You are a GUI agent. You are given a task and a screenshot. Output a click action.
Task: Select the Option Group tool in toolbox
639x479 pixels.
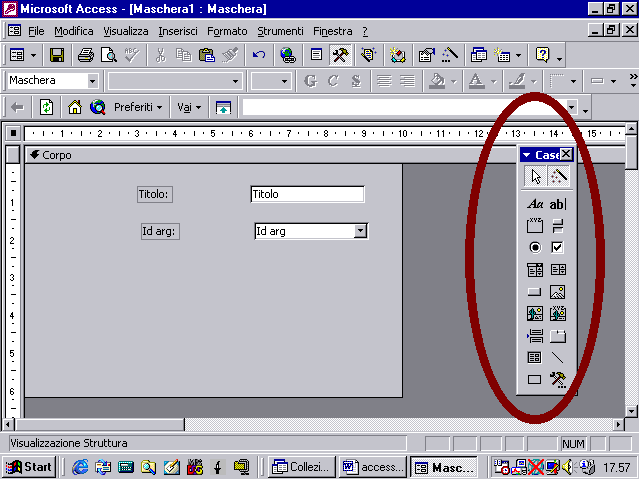535,225
